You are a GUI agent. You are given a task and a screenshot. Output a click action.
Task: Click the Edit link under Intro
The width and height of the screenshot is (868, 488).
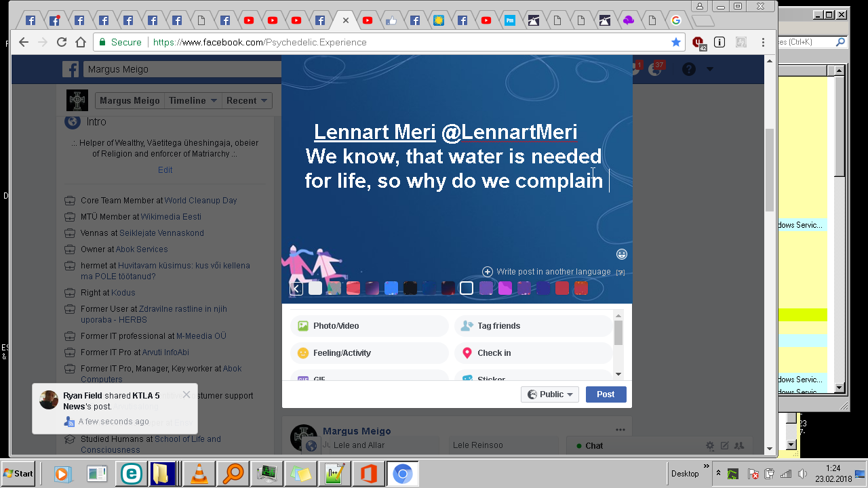pos(165,170)
